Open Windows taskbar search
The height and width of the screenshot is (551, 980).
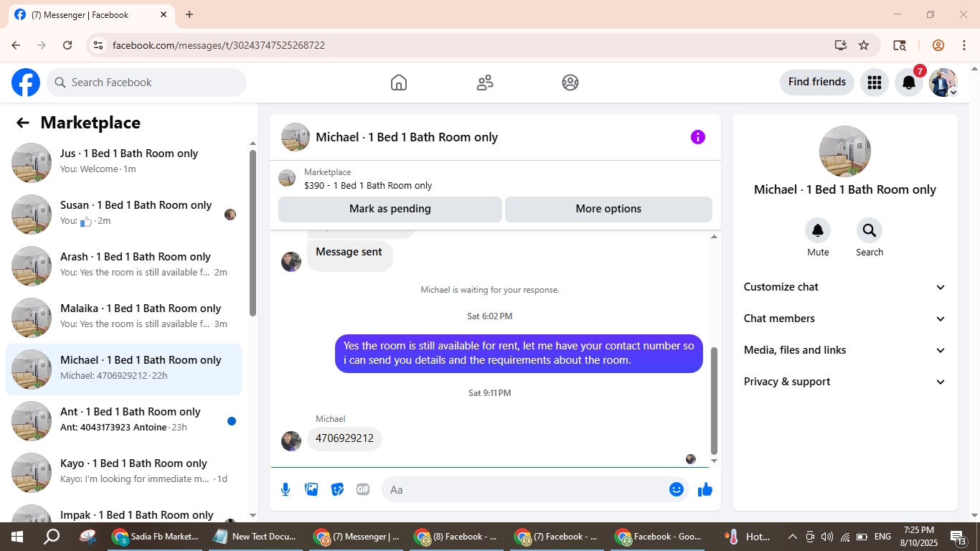click(x=52, y=537)
